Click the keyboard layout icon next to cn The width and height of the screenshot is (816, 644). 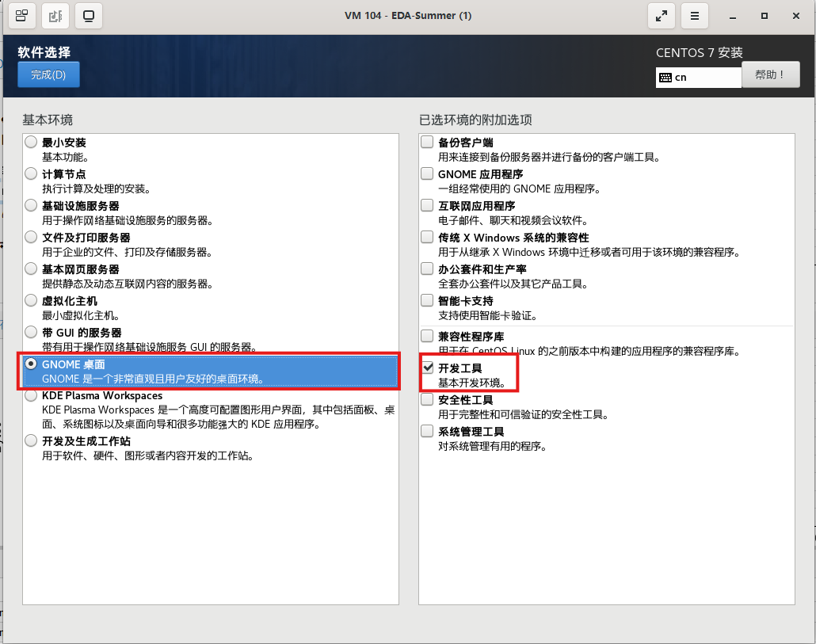pos(665,78)
